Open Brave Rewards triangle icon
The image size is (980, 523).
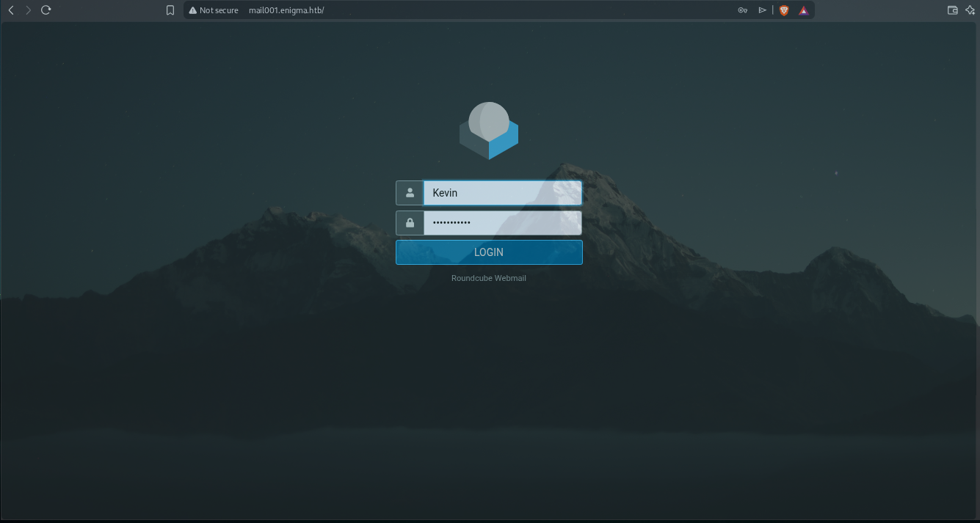click(803, 10)
